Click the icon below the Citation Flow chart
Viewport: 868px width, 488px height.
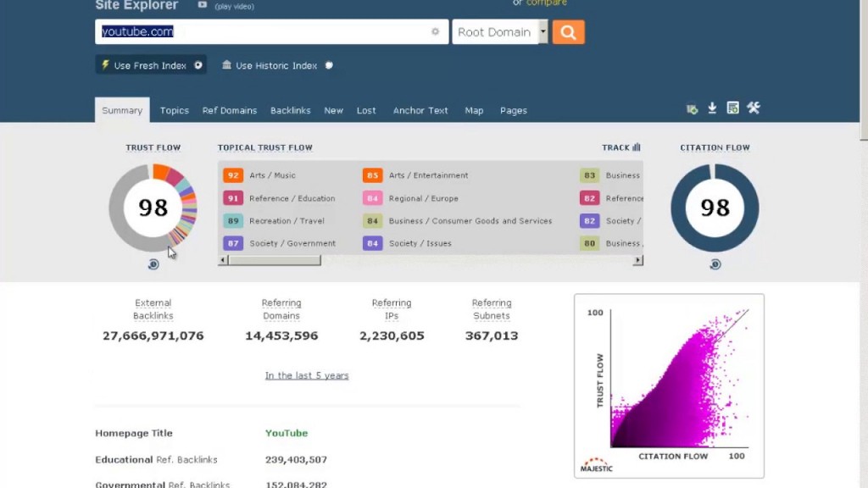tap(715, 264)
